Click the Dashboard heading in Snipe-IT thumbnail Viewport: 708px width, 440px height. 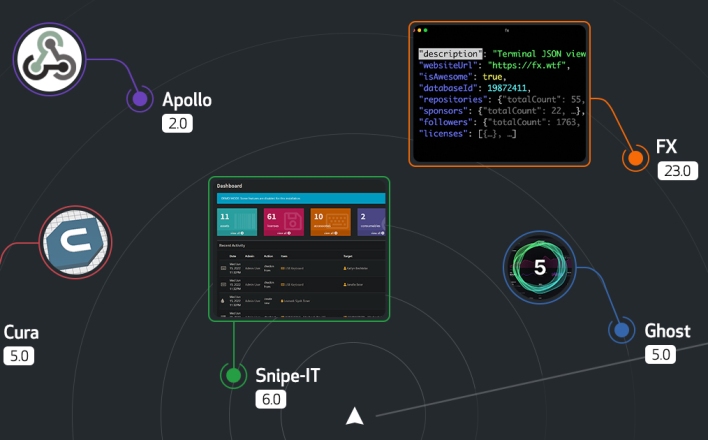[229, 186]
